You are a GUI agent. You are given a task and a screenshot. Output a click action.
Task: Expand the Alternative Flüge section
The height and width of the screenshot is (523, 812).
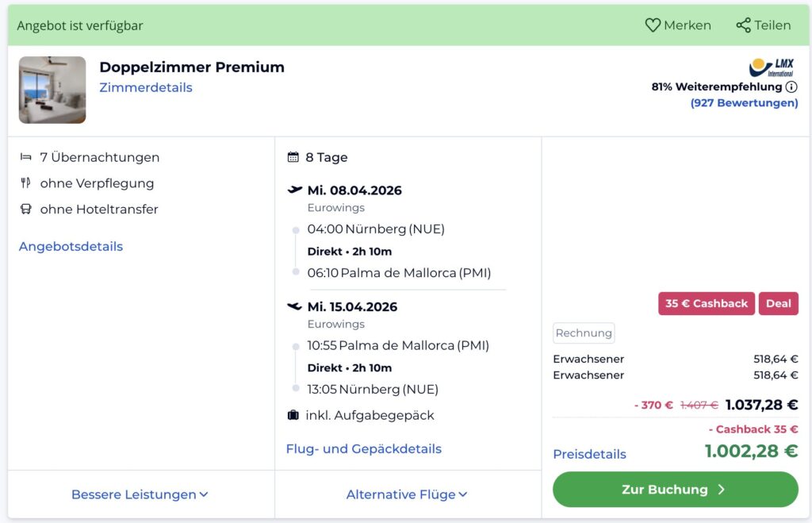(x=407, y=494)
